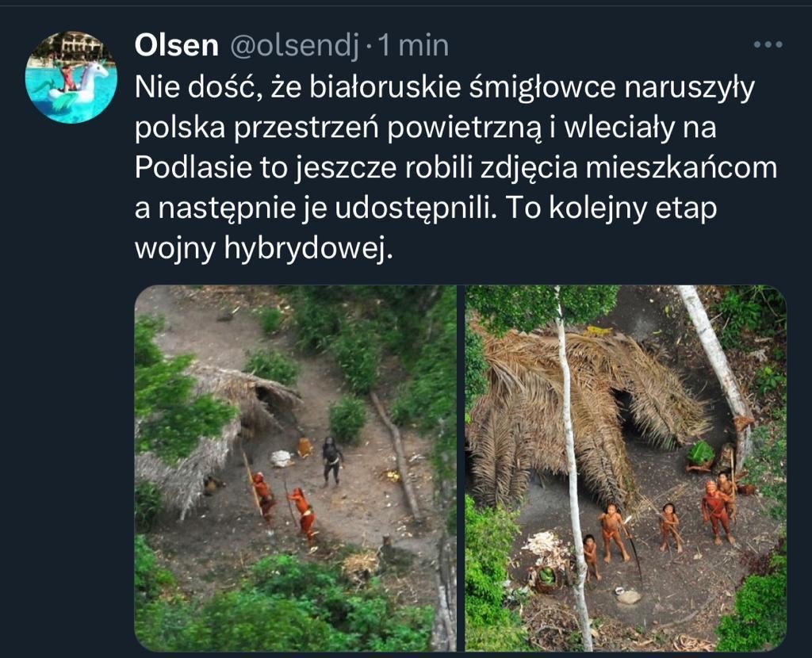Open the three-dot more options menu
The height and width of the screenshot is (658, 812).
point(768,45)
